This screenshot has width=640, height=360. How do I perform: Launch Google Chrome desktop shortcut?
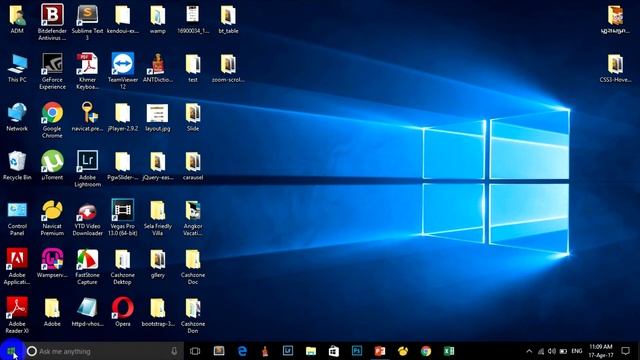pos(52,120)
